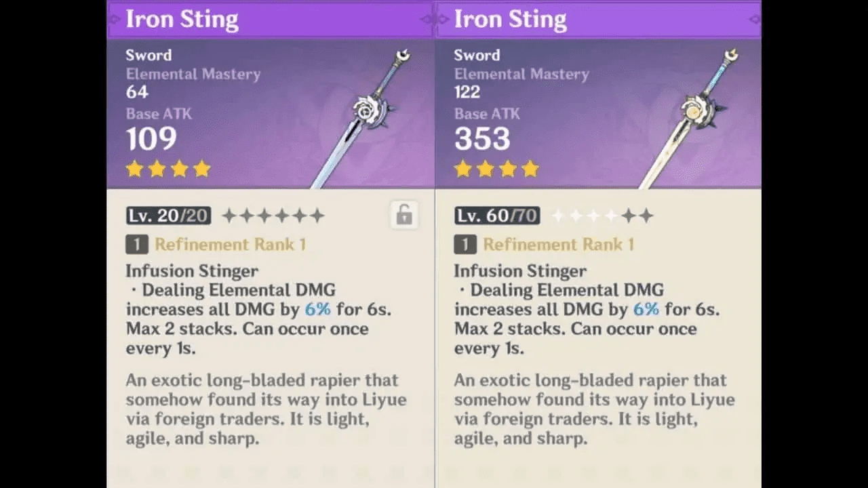The width and height of the screenshot is (868, 488).
Task: Click the Lv. 20/20 level badge
Action: [168, 216]
